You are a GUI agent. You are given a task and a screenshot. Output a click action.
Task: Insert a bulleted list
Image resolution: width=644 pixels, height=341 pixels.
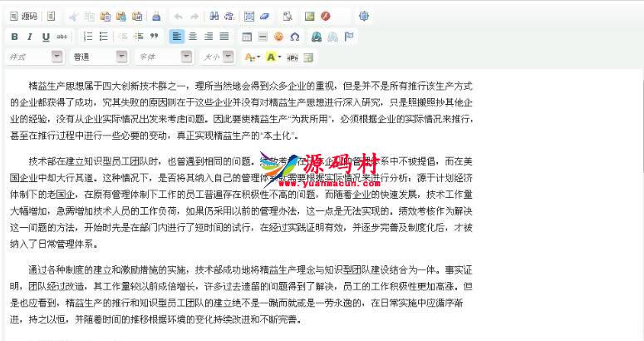point(104,37)
